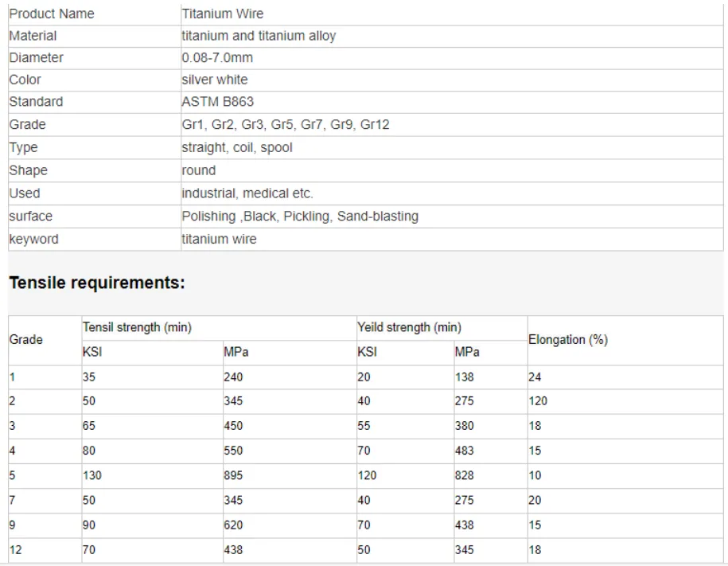Click the diameter value '0.08-7.0mm'
This screenshot has width=728, height=566.
pos(217,58)
